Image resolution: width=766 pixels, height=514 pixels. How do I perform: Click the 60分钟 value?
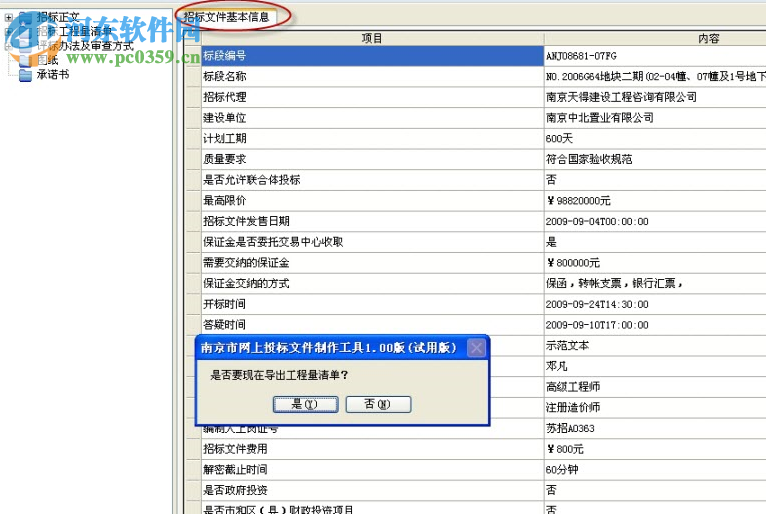(x=562, y=470)
